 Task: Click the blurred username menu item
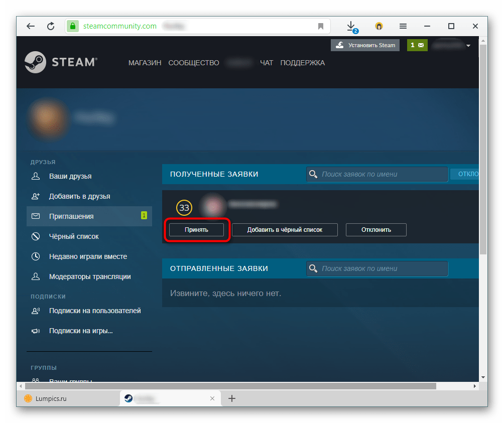[239, 63]
